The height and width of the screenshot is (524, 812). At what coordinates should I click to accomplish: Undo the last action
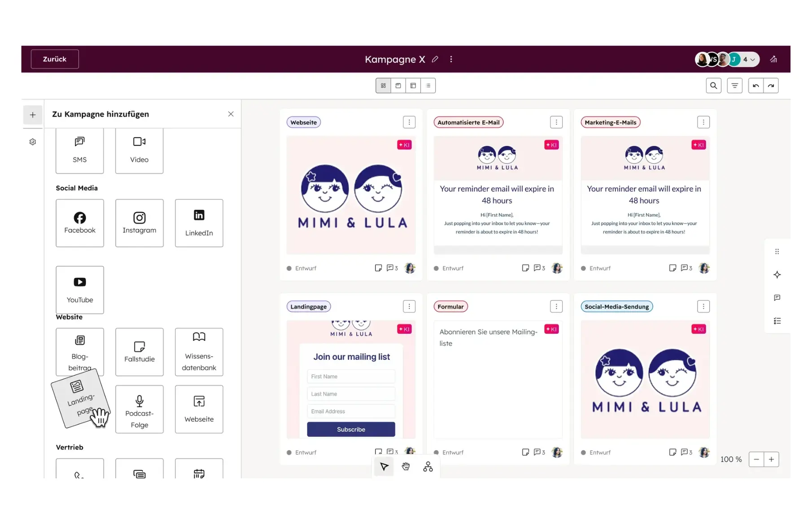(x=756, y=86)
